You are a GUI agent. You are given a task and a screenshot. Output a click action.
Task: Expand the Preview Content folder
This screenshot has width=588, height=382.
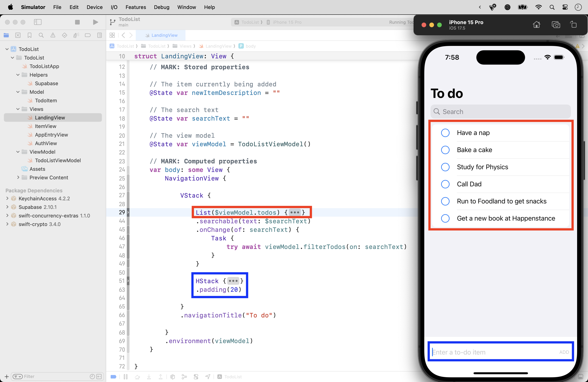(18, 177)
